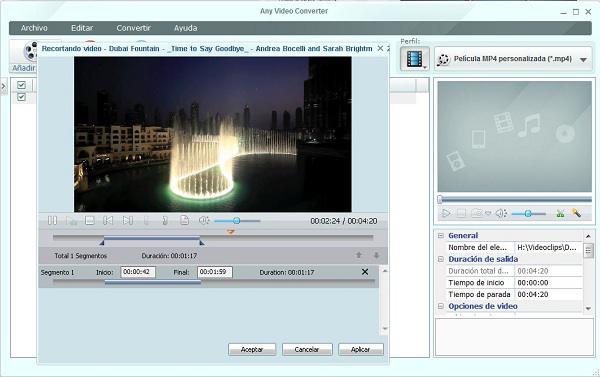This screenshot has width=600, height=377.
Task: Click the segment list scroll down arrow
Action: pos(385,329)
